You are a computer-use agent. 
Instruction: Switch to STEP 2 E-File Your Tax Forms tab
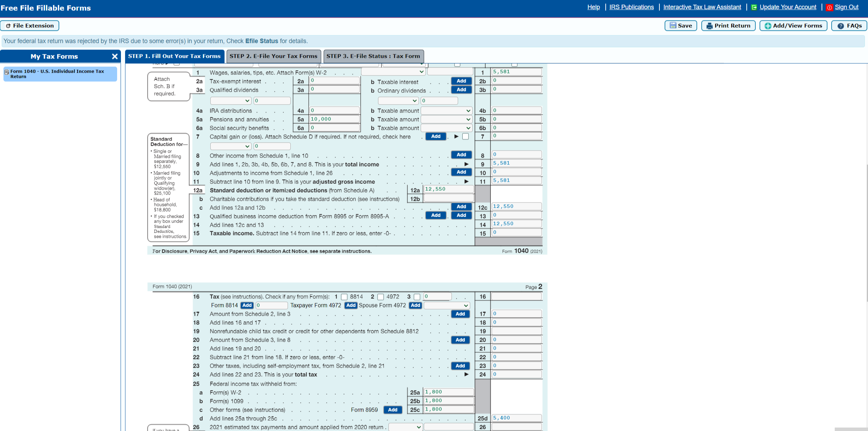pos(273,56)
